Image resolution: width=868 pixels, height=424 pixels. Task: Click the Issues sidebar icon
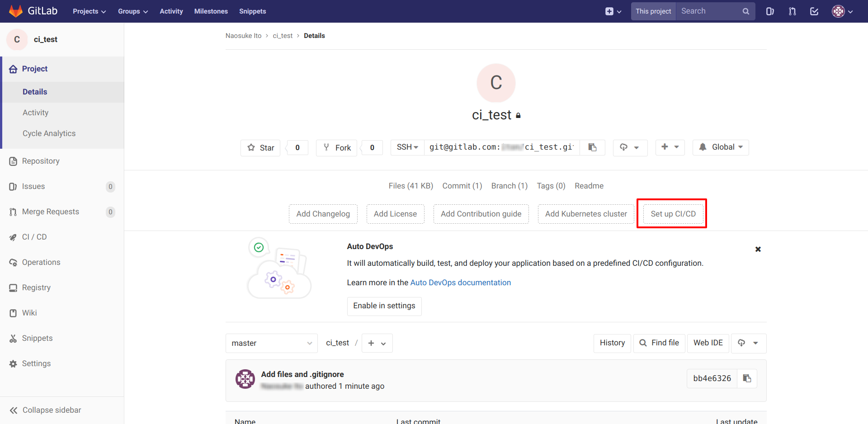(13, 186)
